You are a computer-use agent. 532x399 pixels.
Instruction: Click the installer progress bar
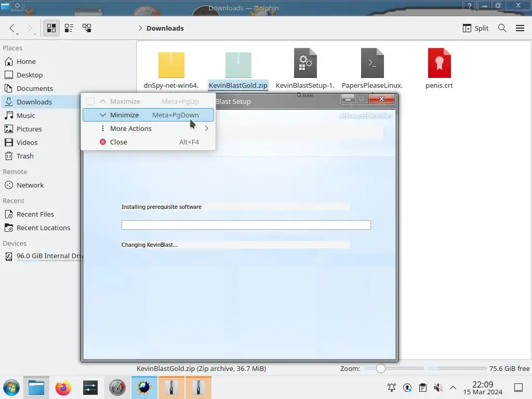point(246,225)
